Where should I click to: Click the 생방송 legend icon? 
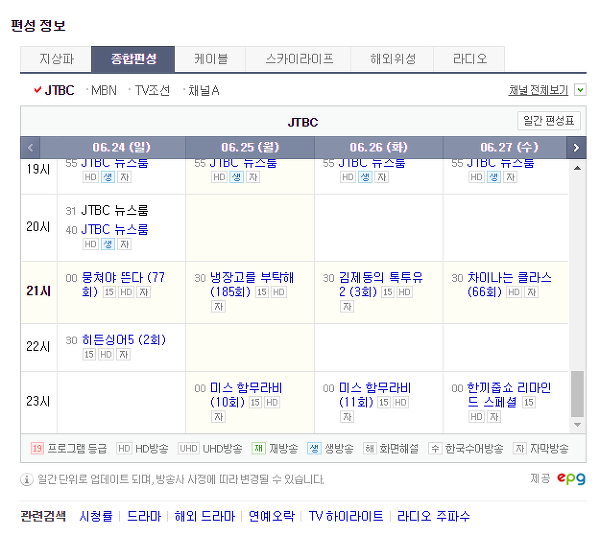tap(314, 448)
